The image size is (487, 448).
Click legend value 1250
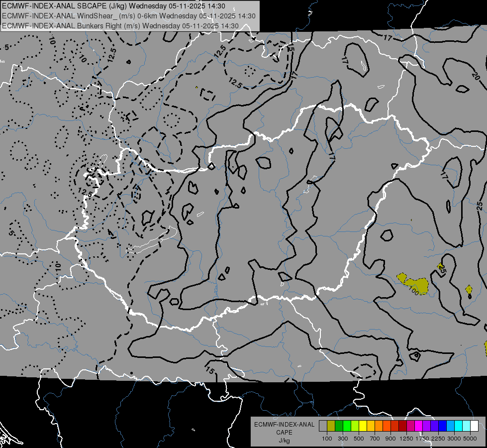[406, 439]
